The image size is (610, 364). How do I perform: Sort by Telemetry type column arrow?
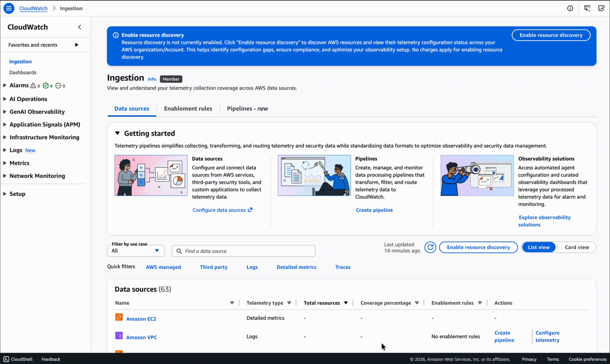[x=289, y=303]
